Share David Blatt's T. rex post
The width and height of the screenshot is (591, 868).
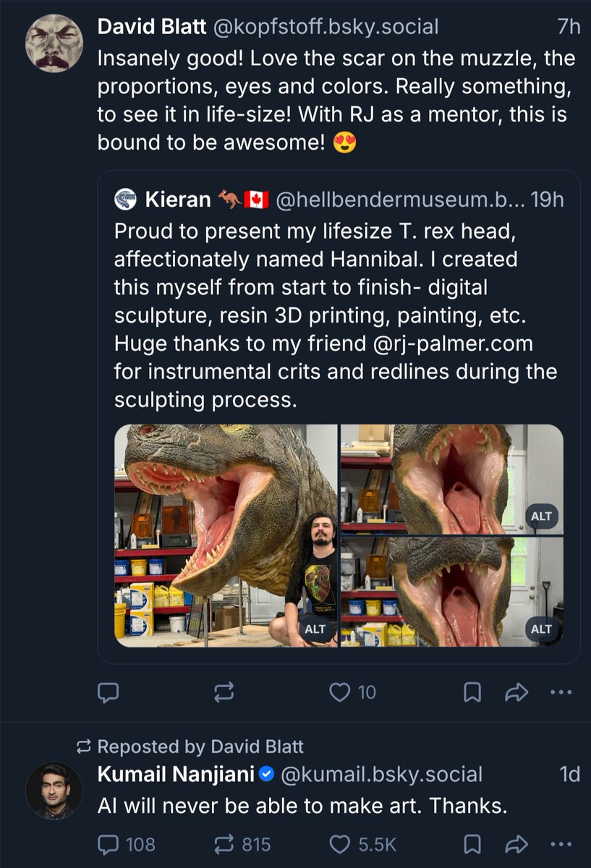point(516,693)
